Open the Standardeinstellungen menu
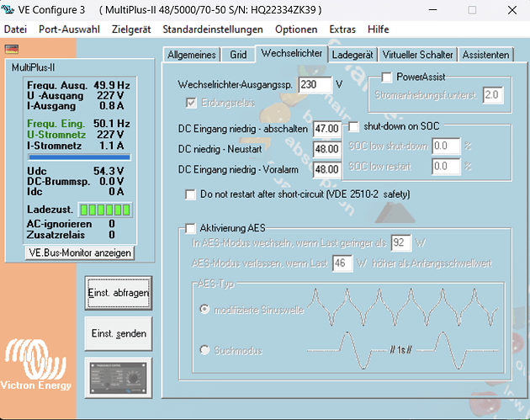530x420 pixels. point(213,29)
